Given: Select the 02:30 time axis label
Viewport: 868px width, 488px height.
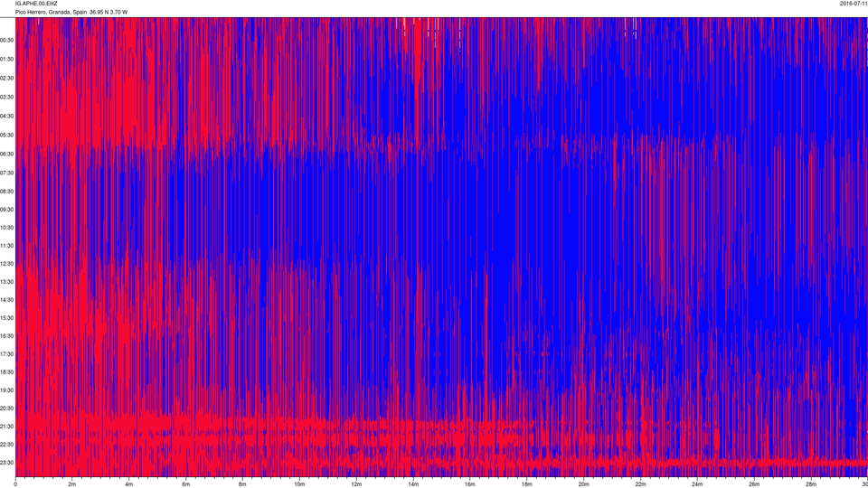Looking at the screenshot, I should 6,78.
